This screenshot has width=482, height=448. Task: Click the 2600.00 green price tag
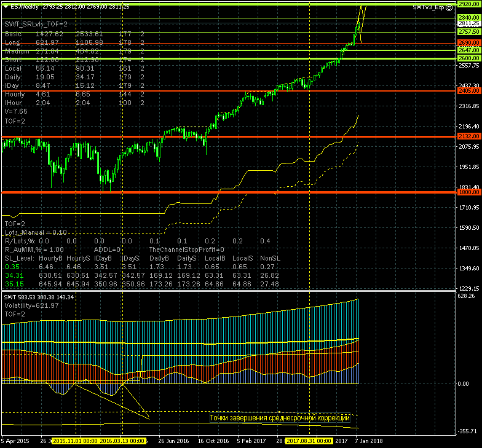(469, 58)
